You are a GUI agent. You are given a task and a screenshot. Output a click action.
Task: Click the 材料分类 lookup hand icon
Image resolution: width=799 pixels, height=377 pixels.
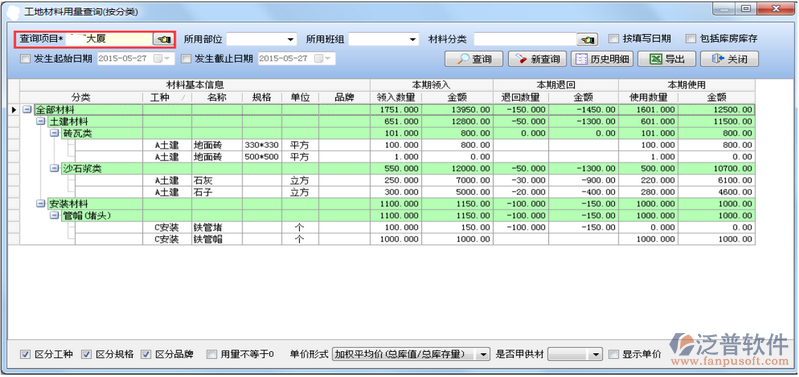587,39
